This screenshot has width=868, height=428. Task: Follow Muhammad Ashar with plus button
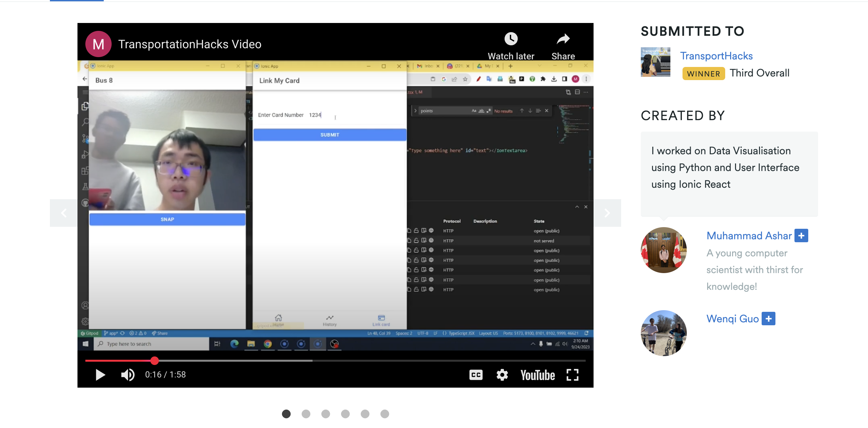801,236
